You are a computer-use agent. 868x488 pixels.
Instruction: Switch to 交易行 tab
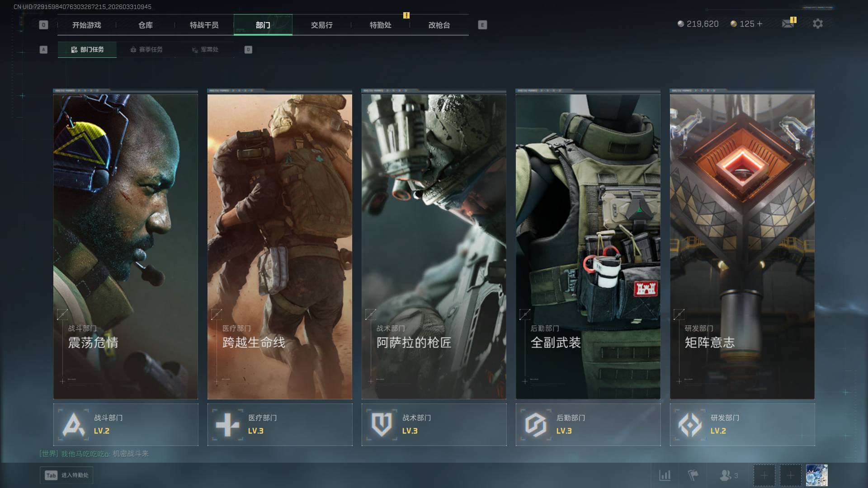coord(321,25)
